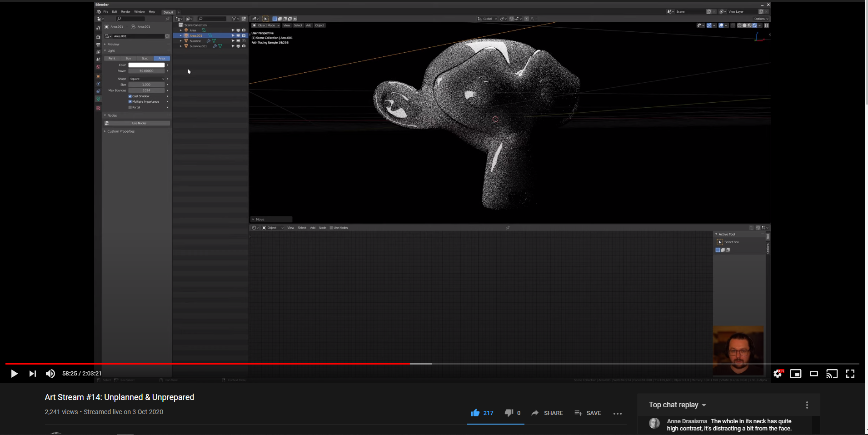Click YouTube settings gear icon

[x=778, y=374]
